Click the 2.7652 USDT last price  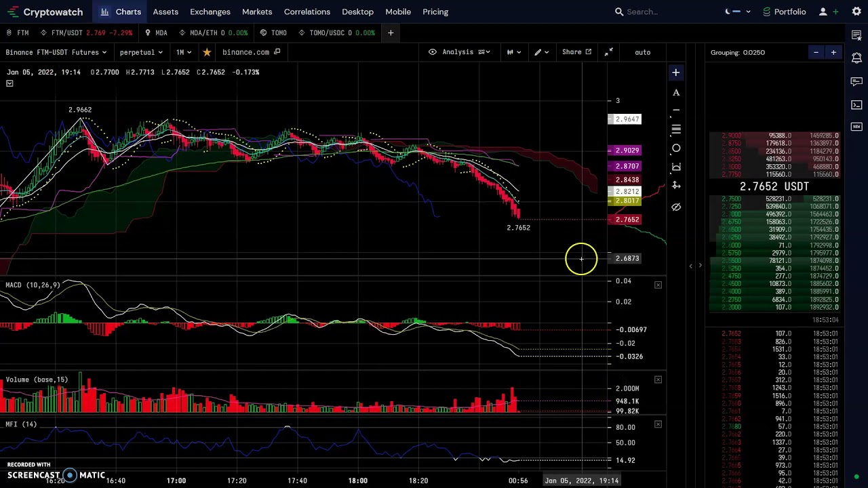(774, 186)
